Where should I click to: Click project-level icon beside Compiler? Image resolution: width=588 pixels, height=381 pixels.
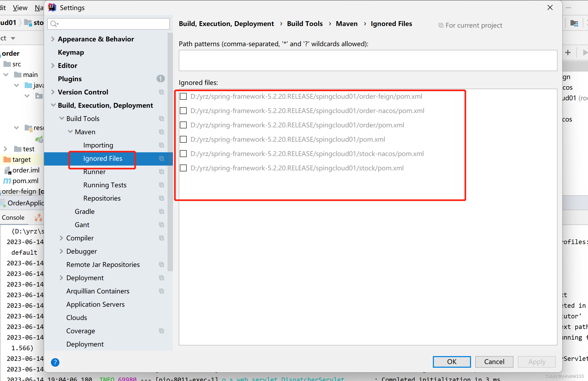pyautogui.click(x=161, y=238)
